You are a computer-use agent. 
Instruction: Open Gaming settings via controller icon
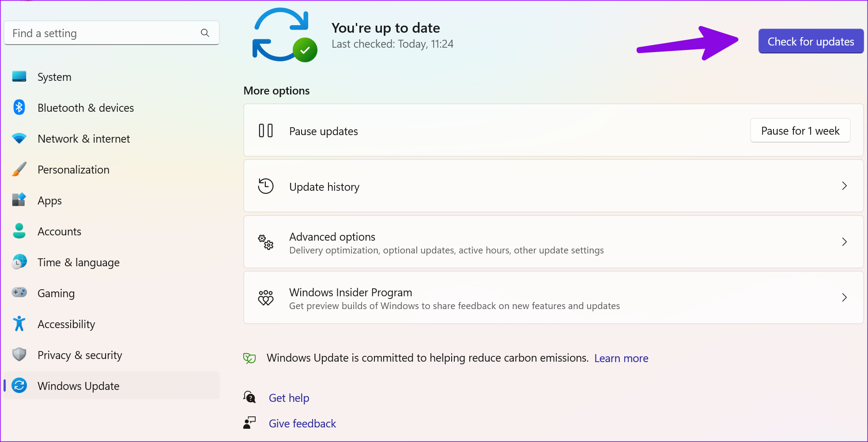pos(19,293)
